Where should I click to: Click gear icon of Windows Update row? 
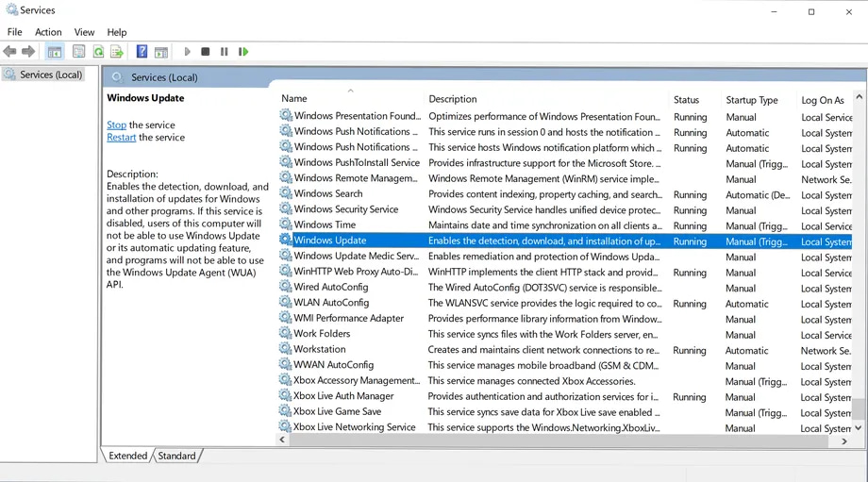286,240
